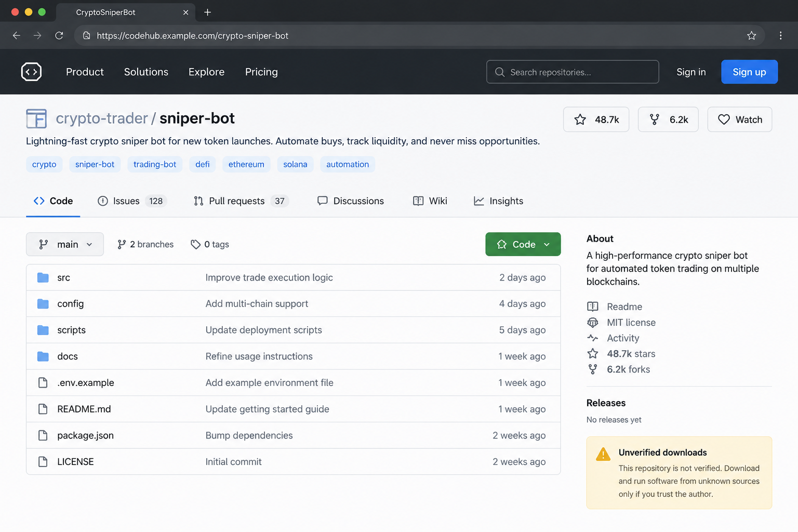Open the MIT license link
Screen dimensions: 798x532
(631, 323)
